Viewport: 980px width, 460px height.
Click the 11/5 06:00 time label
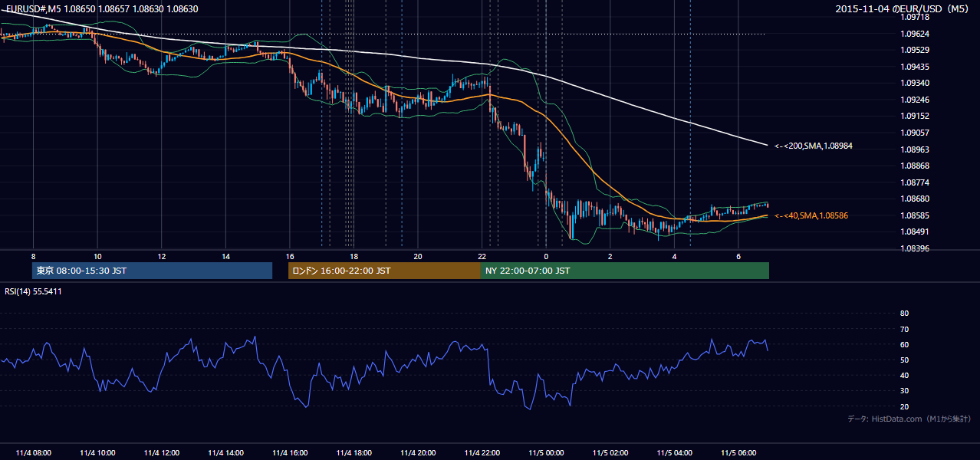point(738,453)
